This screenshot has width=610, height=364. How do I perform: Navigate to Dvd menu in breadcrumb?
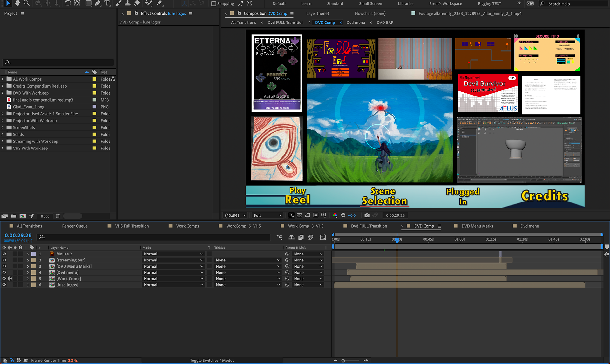(356, 23)
